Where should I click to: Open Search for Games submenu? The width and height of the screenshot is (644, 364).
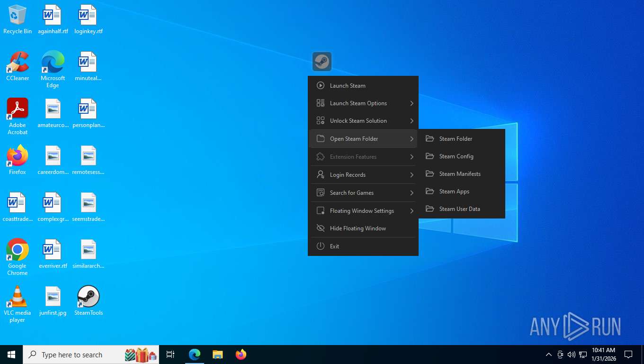pos(363,193)
